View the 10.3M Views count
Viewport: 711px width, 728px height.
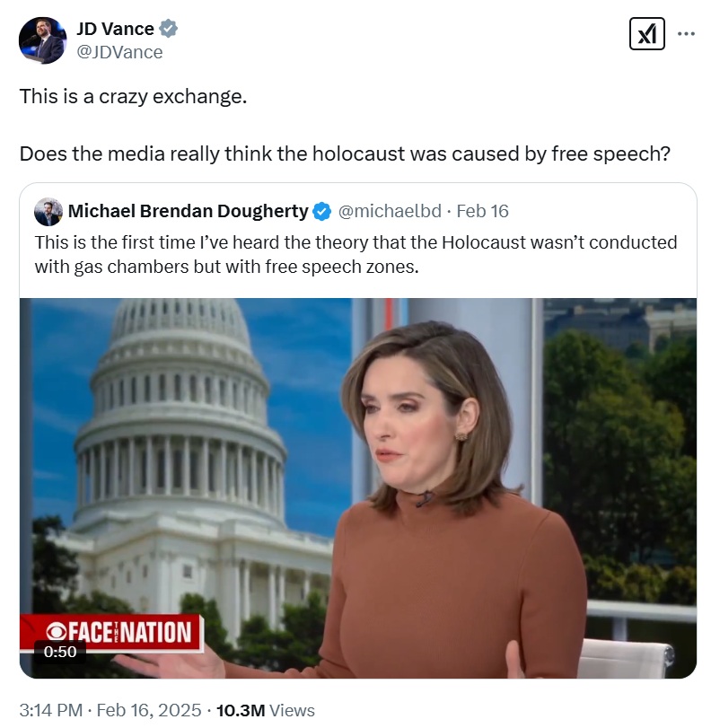[266, 710]
